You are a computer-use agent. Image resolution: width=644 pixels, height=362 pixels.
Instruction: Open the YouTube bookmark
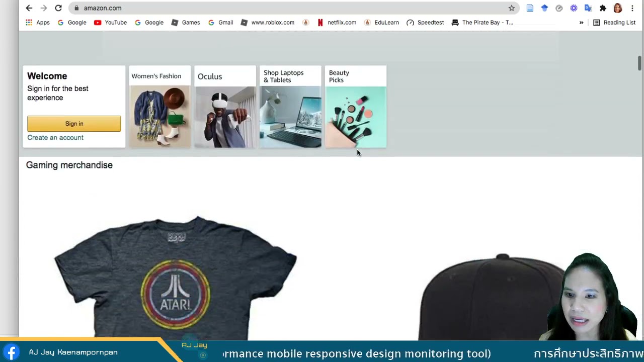click(x=110, y=23)
